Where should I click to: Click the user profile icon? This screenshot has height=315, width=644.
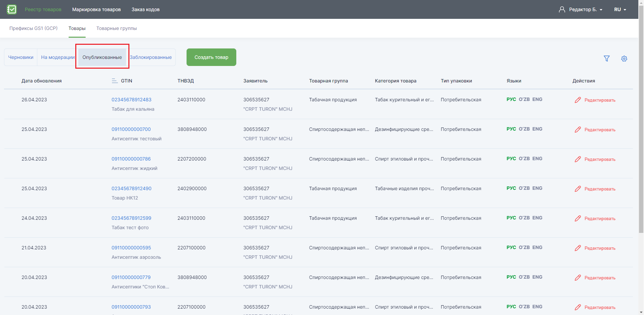coord(562,9)
